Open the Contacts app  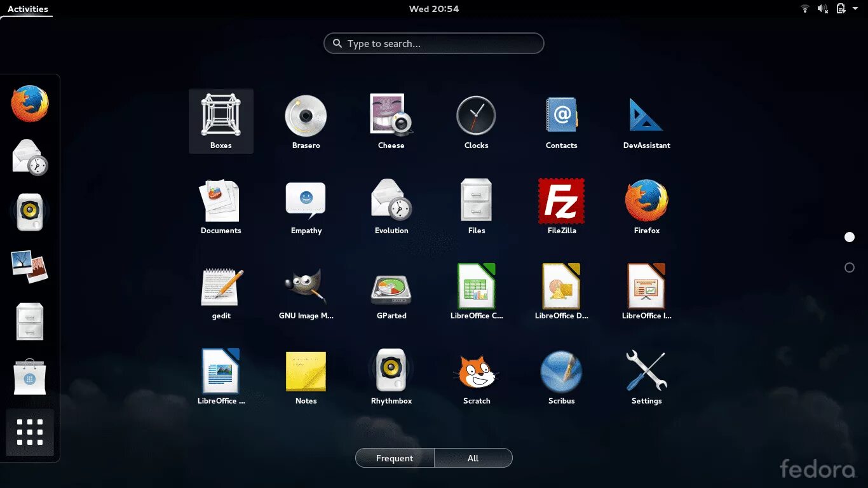coord(561,121)
